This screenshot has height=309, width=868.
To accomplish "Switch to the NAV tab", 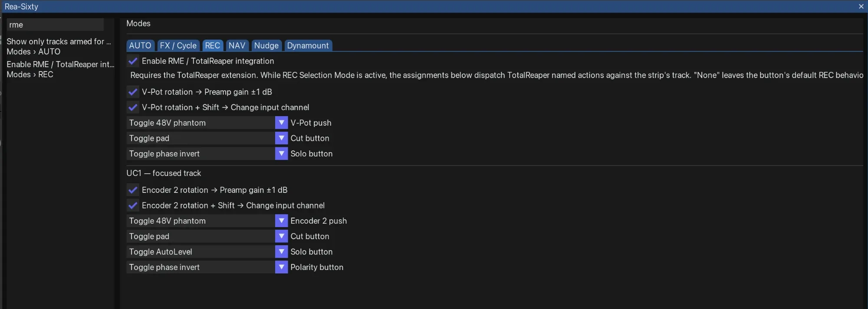I will 237,46.
